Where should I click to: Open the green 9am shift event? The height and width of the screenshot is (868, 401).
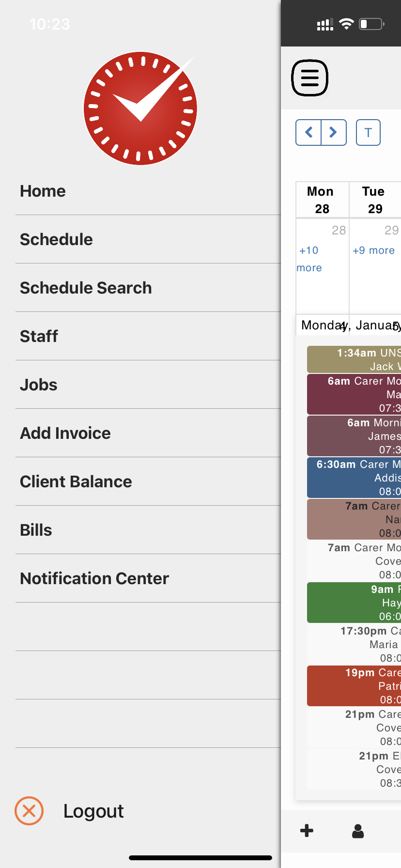(x=354, y=603)
